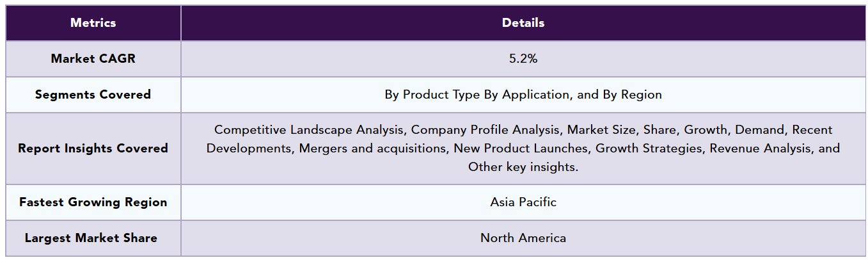
Task: Select the Segments Covered row label
Action: pyautogui.click(x=93, y=95)
